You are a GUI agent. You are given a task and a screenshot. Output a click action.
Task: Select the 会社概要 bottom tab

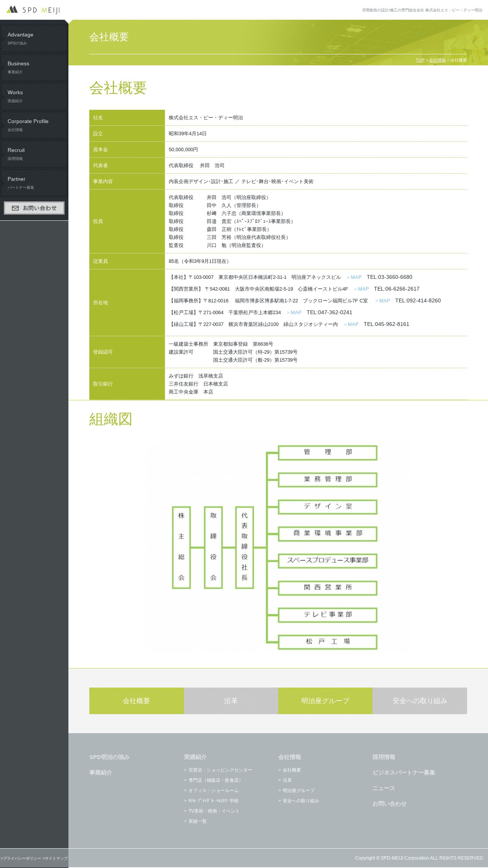pyautogui.click(x=136, y=701)
